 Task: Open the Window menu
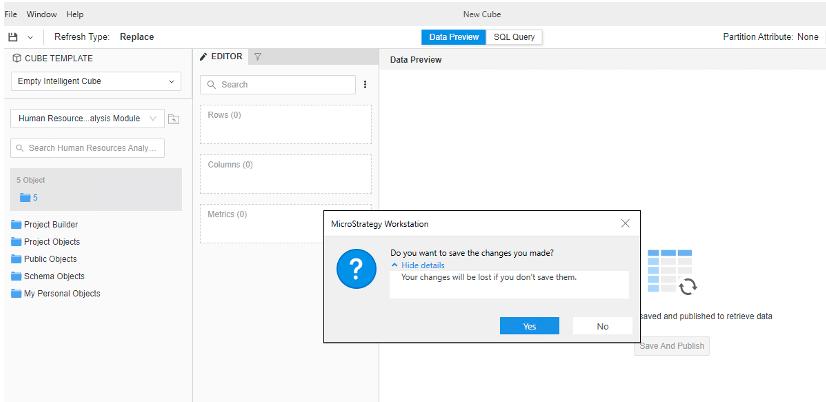(42, 15)
